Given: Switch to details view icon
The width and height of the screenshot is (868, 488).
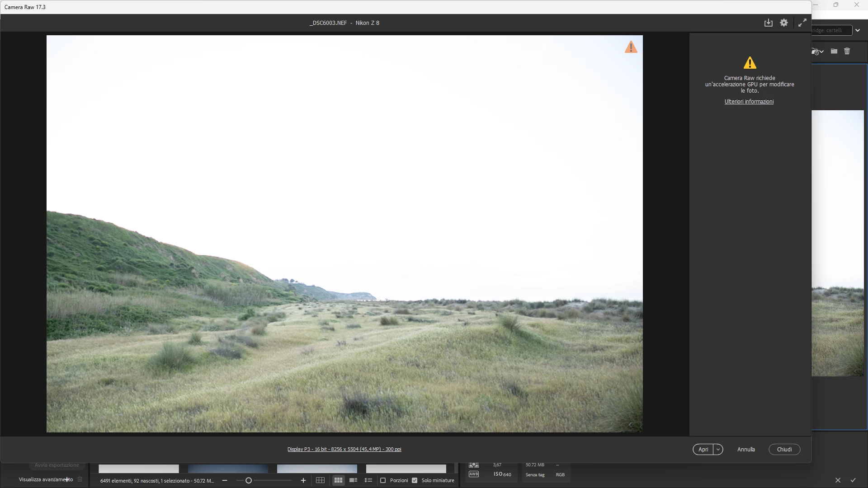Looking at the screenshot, I should click(x=354, y=480).
